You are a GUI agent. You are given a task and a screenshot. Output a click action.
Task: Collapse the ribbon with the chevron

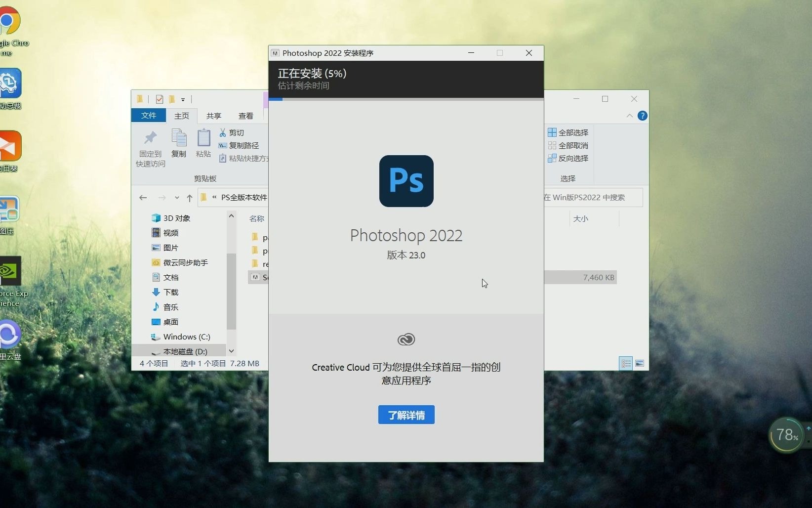click(629, 116)
